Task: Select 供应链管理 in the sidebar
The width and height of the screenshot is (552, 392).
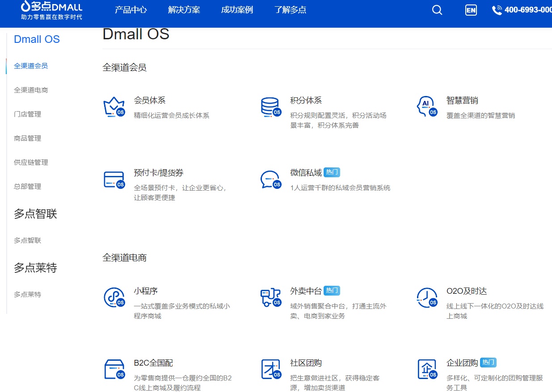Action: click(31, 162)
